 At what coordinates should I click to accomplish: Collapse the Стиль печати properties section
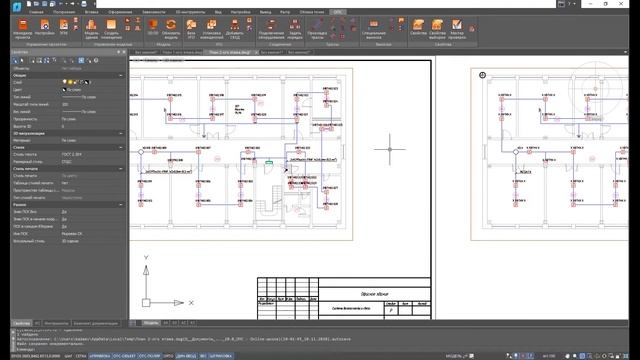[121, 169]
